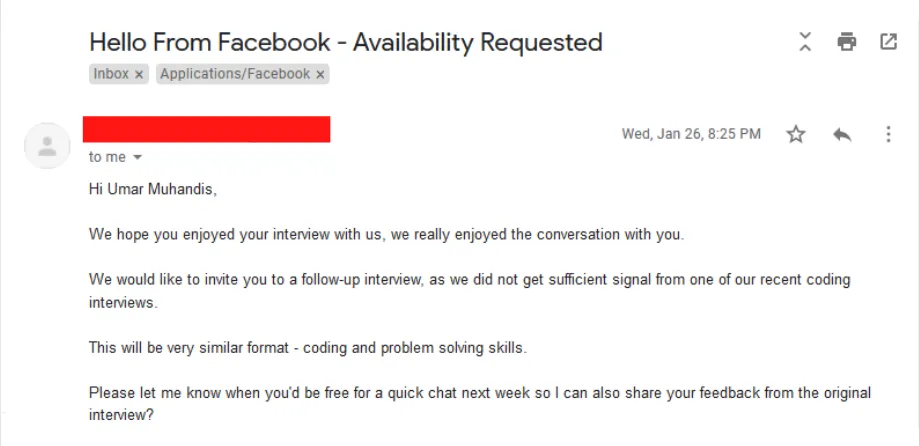Remove the Inbox label
This screenshot has height=446, width=919.
139,74
